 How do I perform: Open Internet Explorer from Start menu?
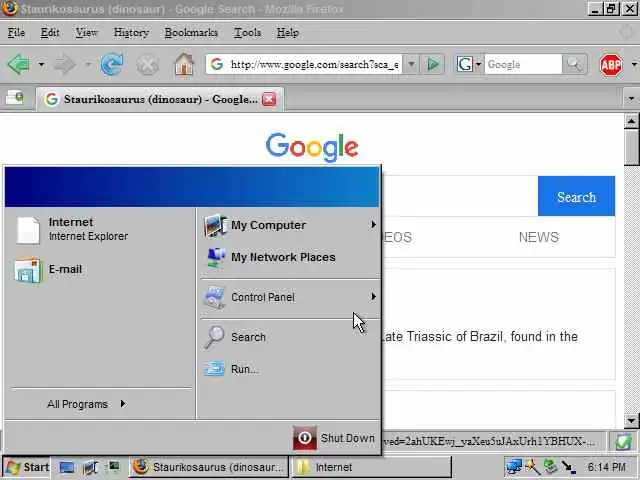click(x=100, y=229)
